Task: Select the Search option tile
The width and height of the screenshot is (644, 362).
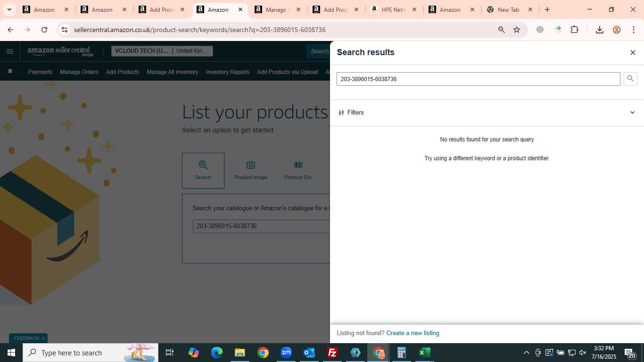Action: click(203, 171)
